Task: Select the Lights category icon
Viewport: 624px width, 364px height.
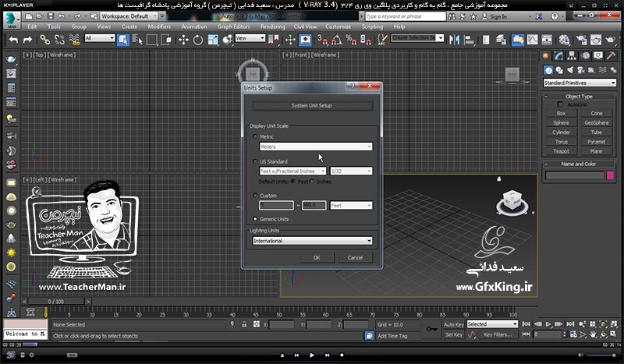Action: click(x=570, y=70)
